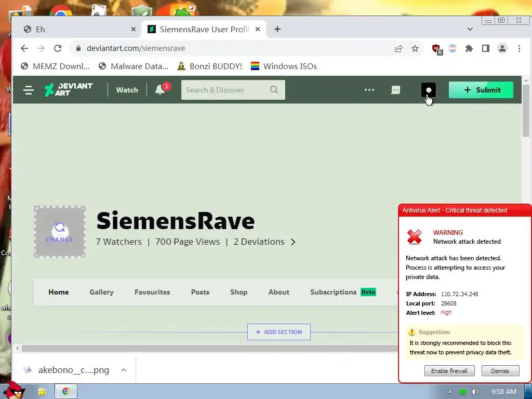
Task: Click the horizontal scrollbar at page bottom
Action: coord(210,348)
